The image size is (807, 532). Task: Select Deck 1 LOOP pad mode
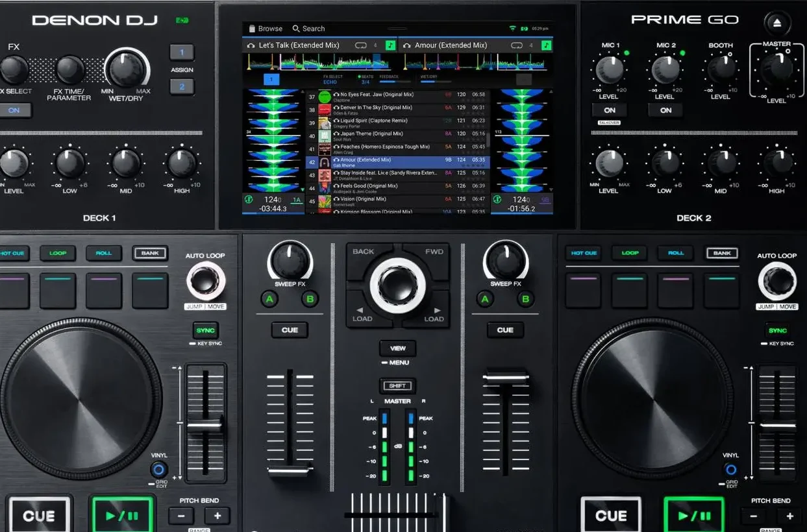58,253
